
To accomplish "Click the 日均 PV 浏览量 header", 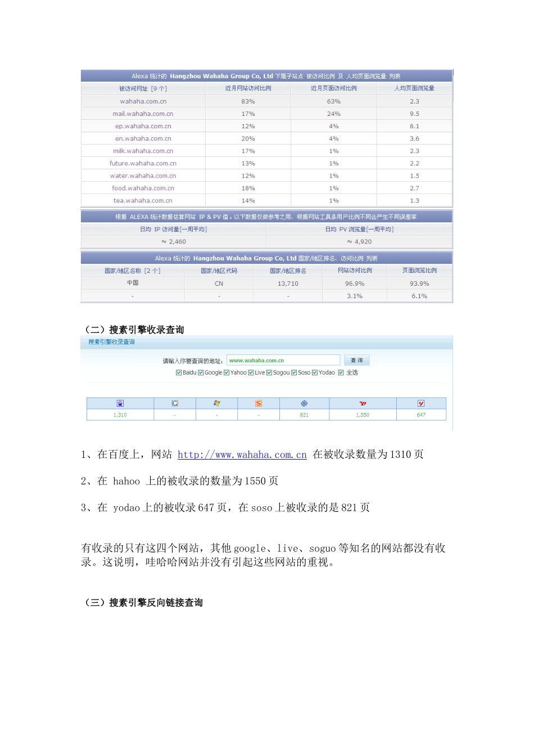I will 359,229.
